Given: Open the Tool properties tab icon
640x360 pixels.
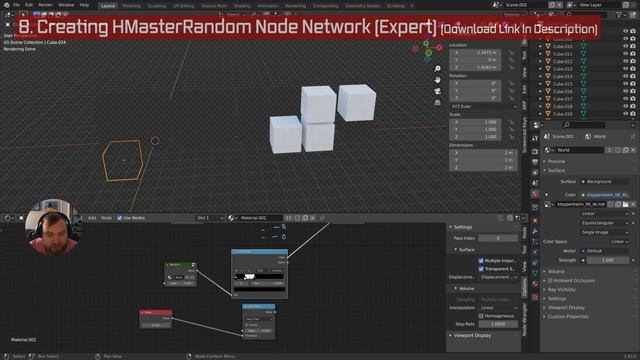Looking at the screenshot, I should point(535,139).
